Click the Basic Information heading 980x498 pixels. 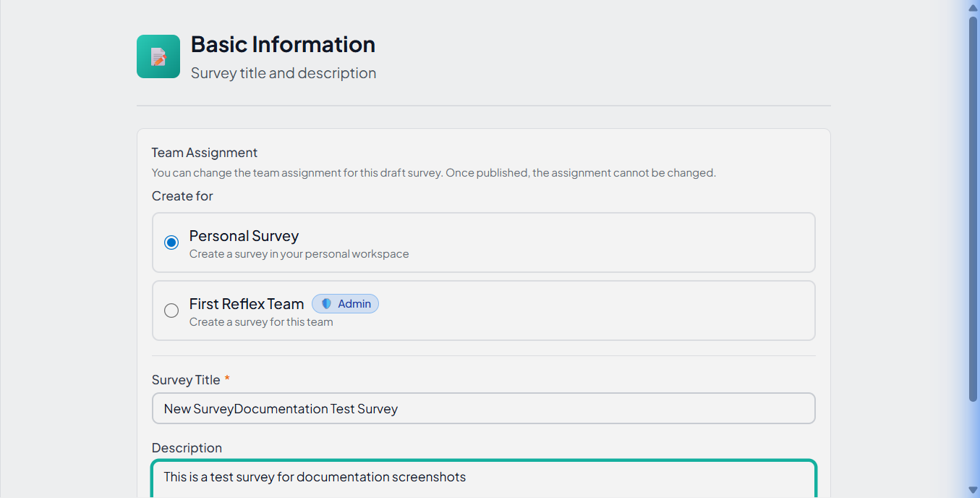(283, 44)
